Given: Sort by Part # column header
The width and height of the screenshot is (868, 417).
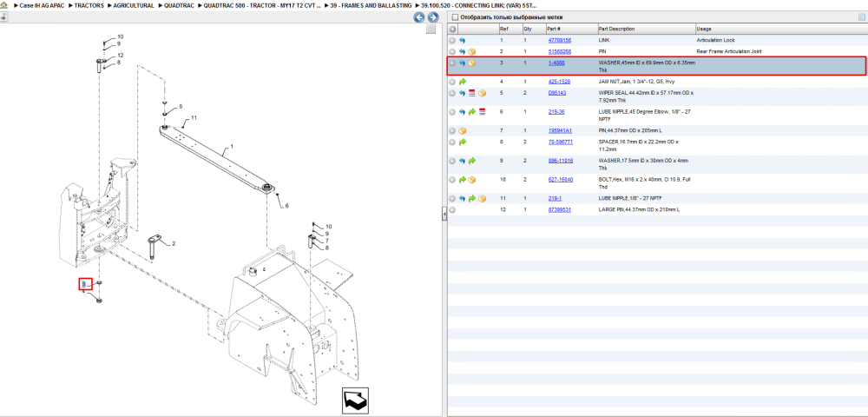Looking at the screenshot, I should tap(570, 29).
